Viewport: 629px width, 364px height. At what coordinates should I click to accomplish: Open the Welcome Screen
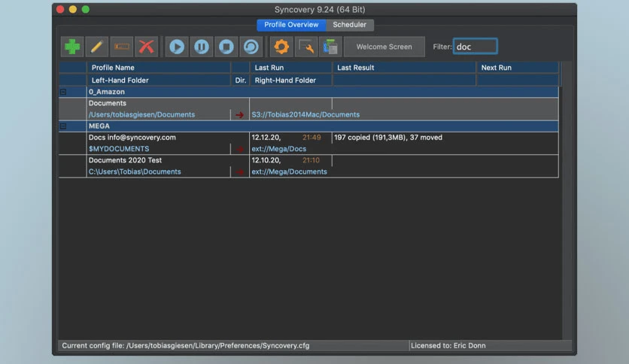(x=384, y=47)
